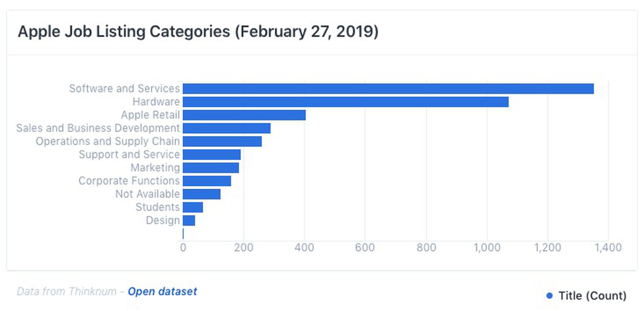Select the Apple Retail bar
644x311 pixels.
[244, 115]
